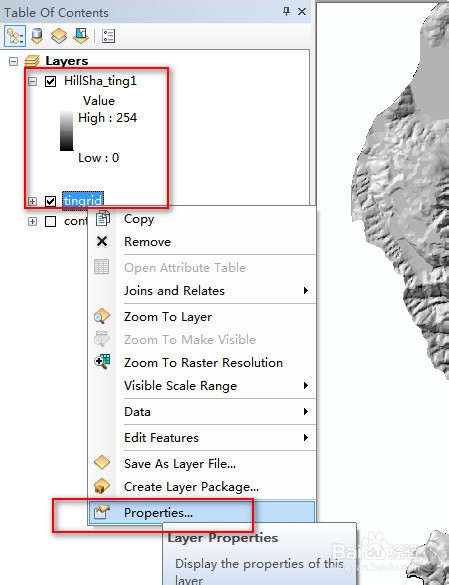Image resolution: width=449 pixels, height=585 pixels.
Task: Click the Layers data frame icon
Action: point(32,61)
